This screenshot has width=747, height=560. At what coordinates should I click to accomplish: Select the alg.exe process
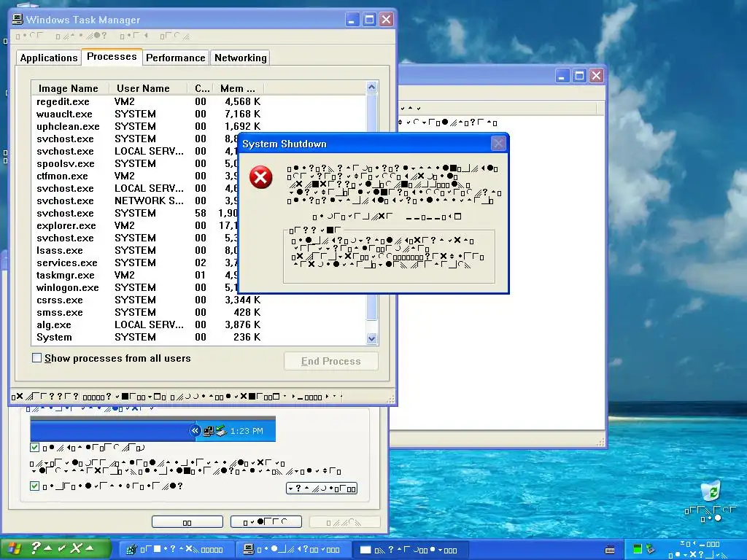coord(149,324)
